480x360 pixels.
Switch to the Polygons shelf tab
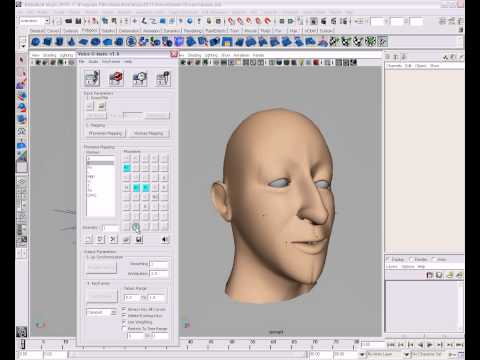point(89,30)
